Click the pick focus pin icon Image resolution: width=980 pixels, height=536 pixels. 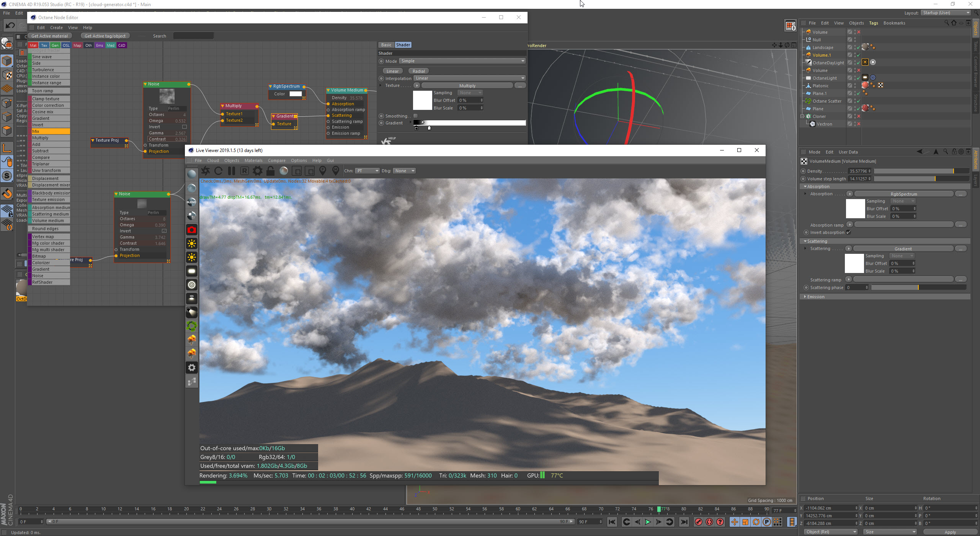point(323,171)
